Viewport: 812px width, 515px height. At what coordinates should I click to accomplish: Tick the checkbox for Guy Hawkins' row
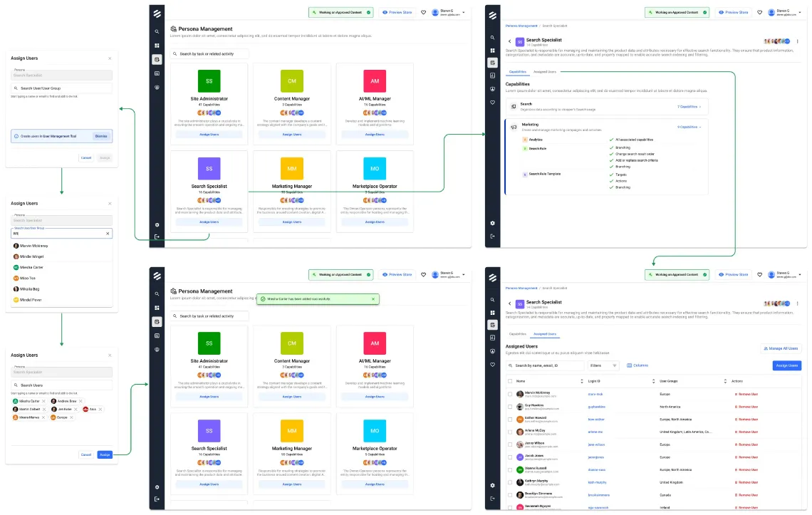[510, 407]
